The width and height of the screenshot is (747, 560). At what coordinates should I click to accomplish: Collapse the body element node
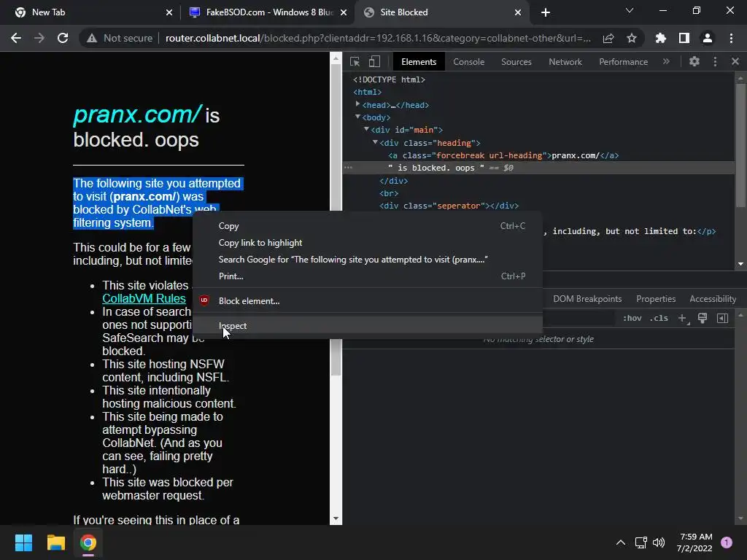(357, 117)
